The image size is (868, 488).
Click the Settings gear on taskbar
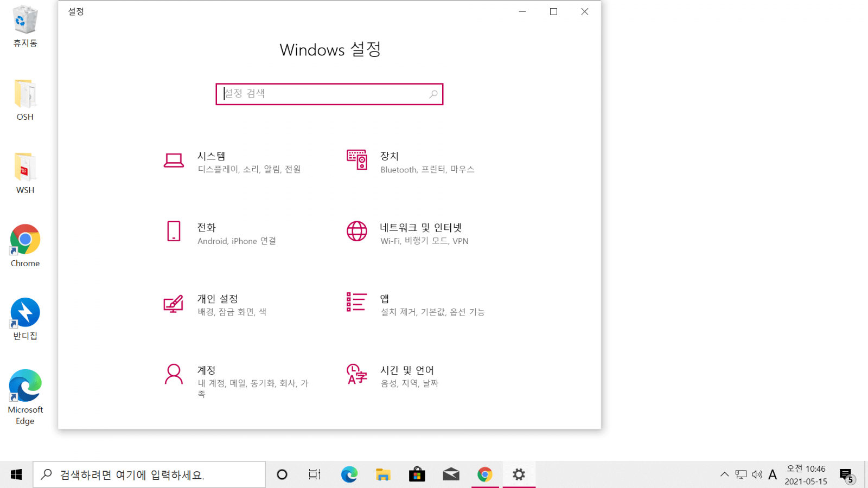point(519,474)
